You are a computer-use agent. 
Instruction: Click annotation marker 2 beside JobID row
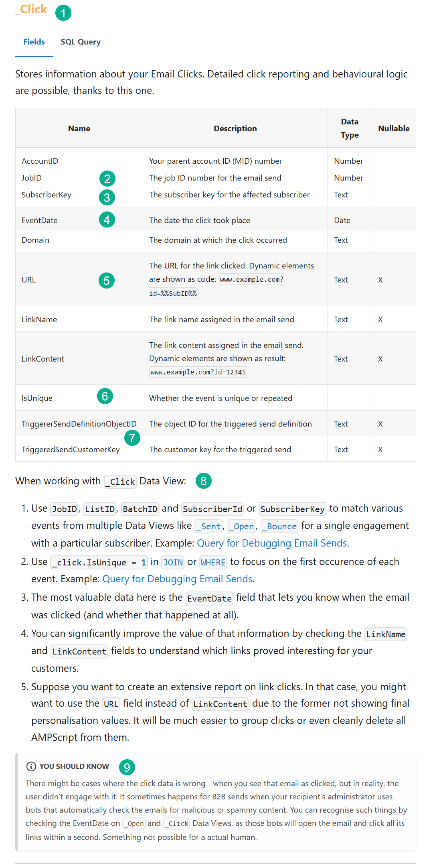pos(107,178)
